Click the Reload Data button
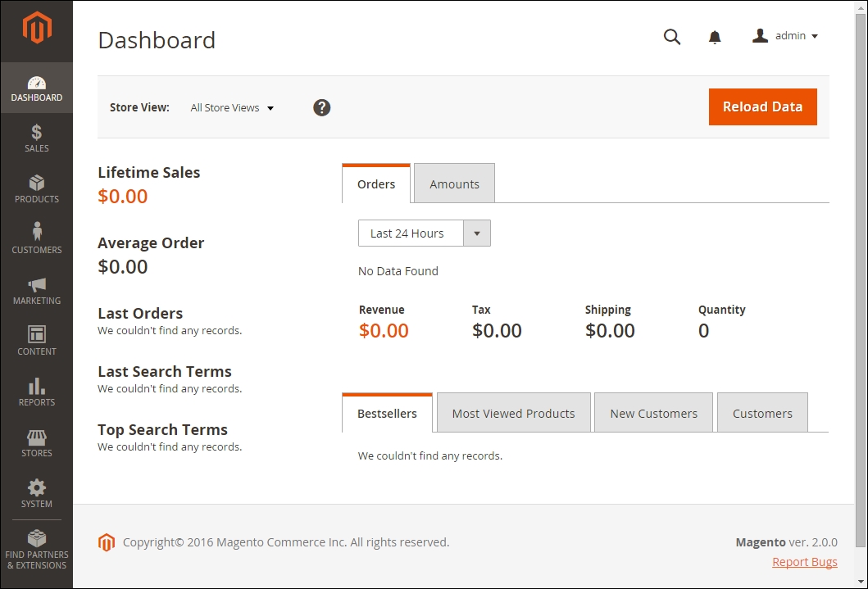Viewport: 868px width, 589px height. (762, 106)
